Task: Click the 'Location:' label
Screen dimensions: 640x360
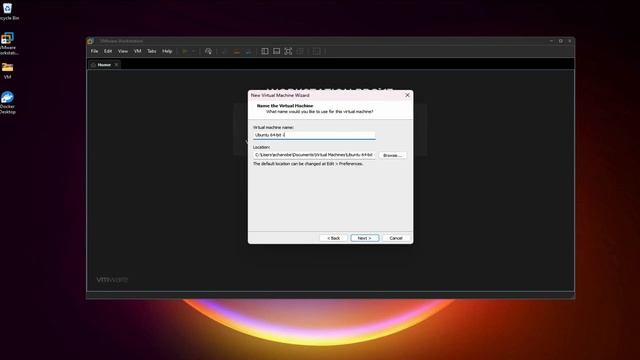Action: tap(261, 147)
